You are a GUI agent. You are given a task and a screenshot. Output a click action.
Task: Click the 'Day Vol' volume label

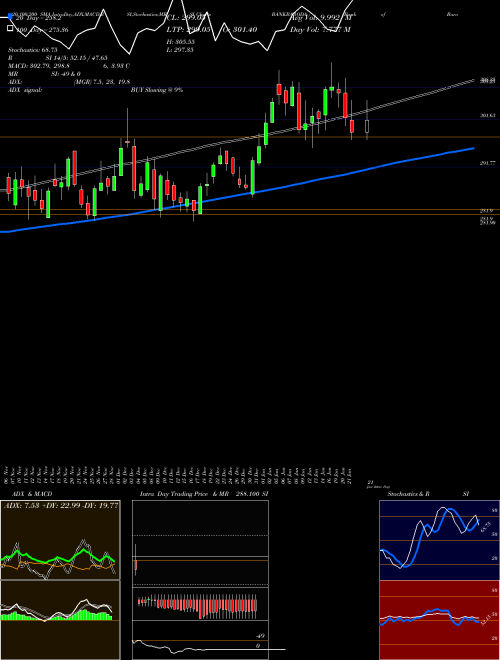pyautogui.click(x=320, y=30)
